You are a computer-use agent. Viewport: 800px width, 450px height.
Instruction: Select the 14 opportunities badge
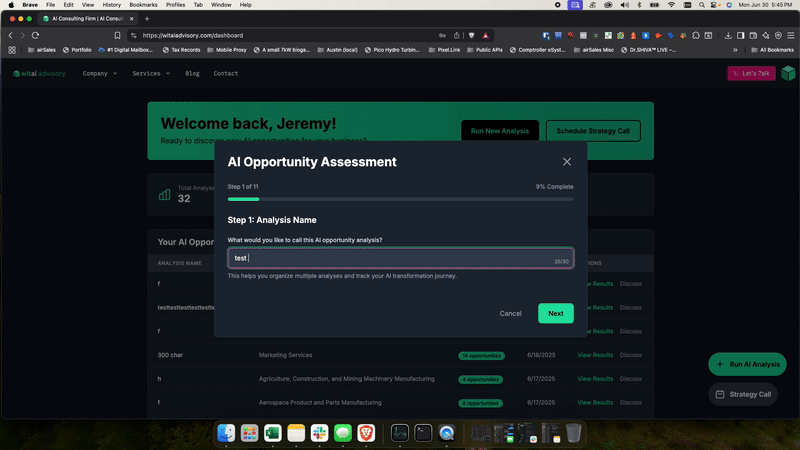481,356
